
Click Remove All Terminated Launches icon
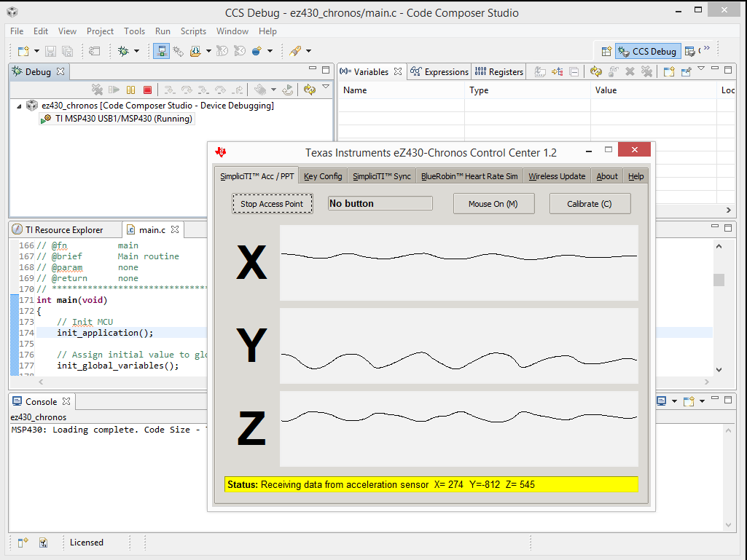click(x=97, y=90)
